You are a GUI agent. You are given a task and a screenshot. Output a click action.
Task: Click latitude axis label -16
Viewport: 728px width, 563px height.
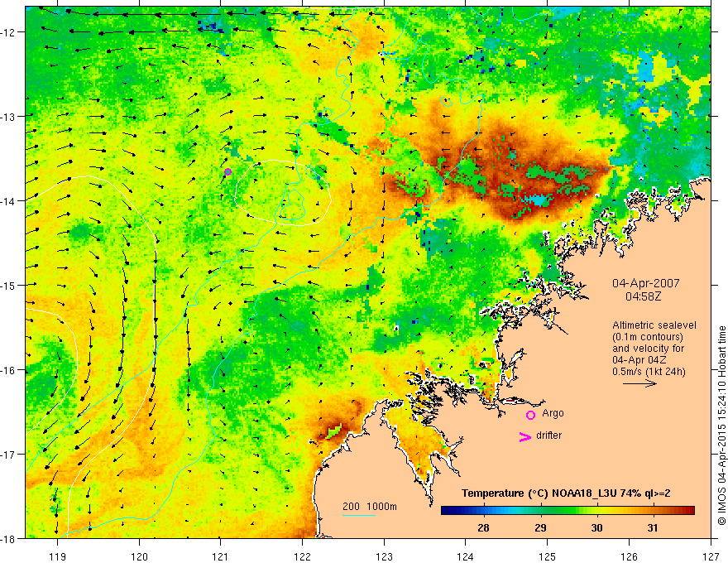(x=8, y=370)
